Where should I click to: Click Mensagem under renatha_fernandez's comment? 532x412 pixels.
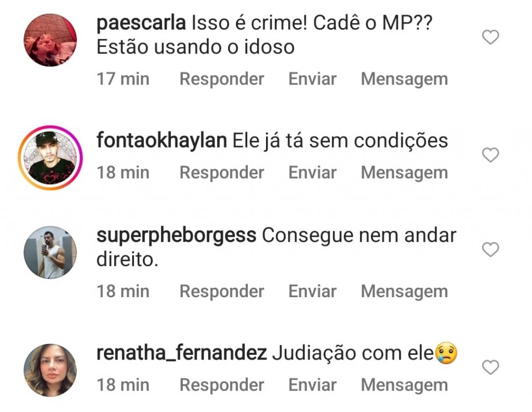coord(404,385)
